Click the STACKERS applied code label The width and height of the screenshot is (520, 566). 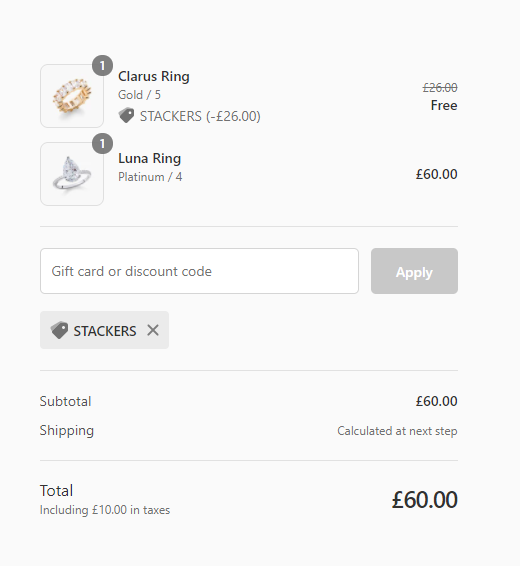coord(105,331)
